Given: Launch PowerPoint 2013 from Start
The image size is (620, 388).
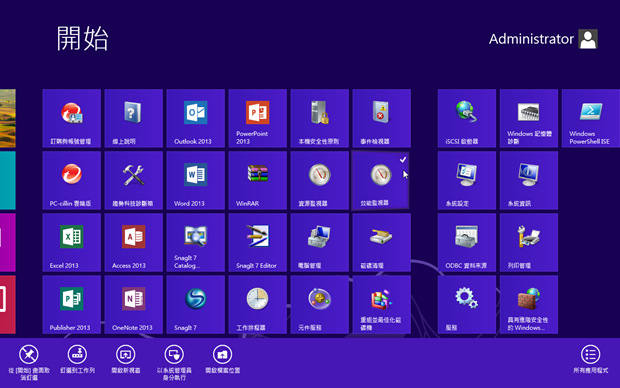Looking at the screenshot, I should tap(257, 118).
